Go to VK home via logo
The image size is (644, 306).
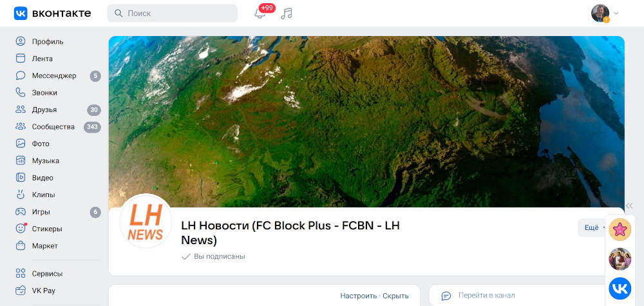[x=53, y=13]
